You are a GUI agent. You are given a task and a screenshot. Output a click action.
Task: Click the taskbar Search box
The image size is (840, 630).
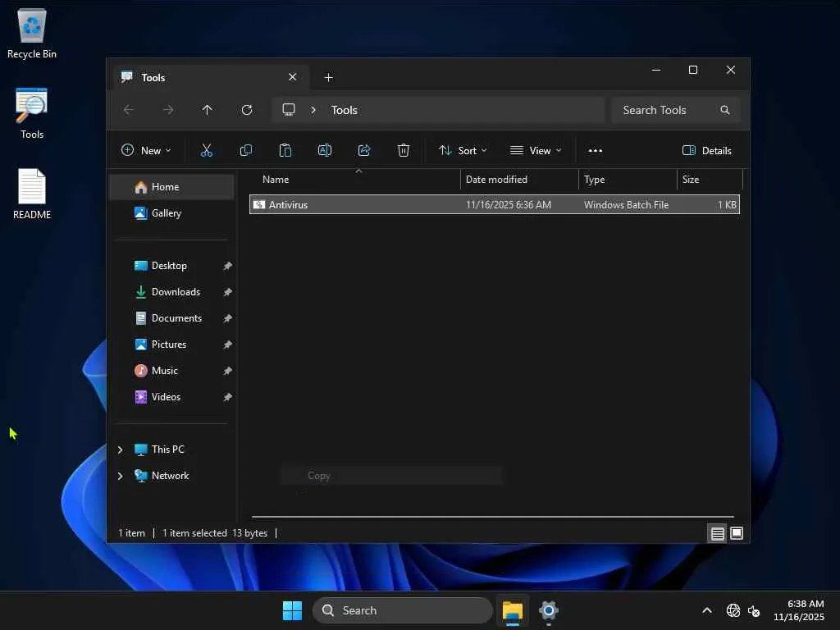point(402,610)
